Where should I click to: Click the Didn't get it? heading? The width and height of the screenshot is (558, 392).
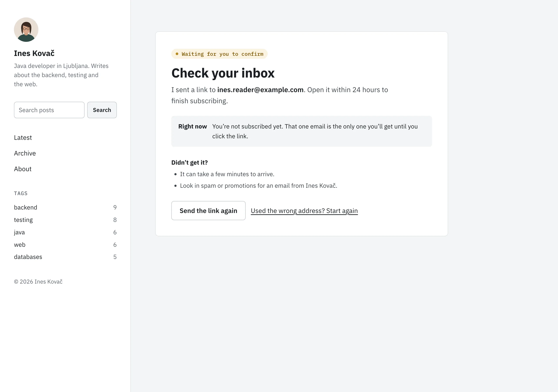click(190, 162)
